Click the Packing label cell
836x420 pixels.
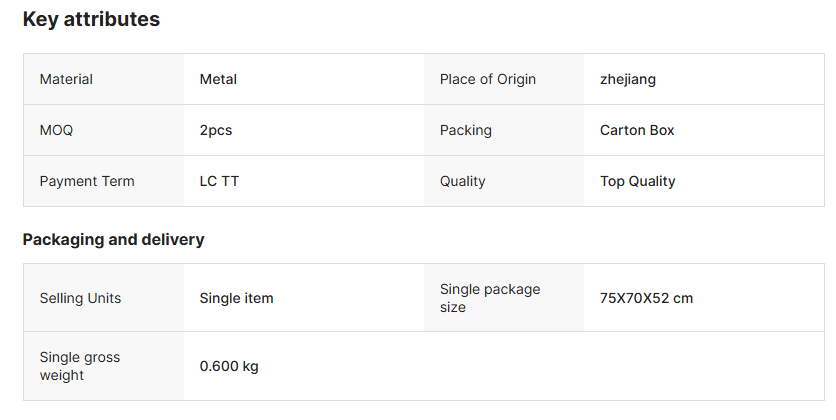click(466, 130)
